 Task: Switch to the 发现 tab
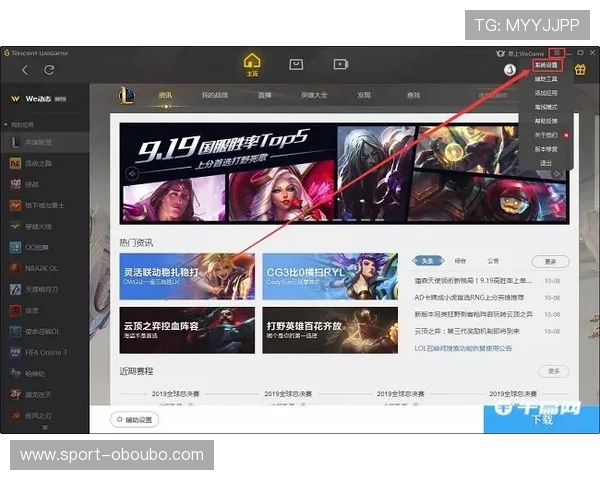pos(364,95)
